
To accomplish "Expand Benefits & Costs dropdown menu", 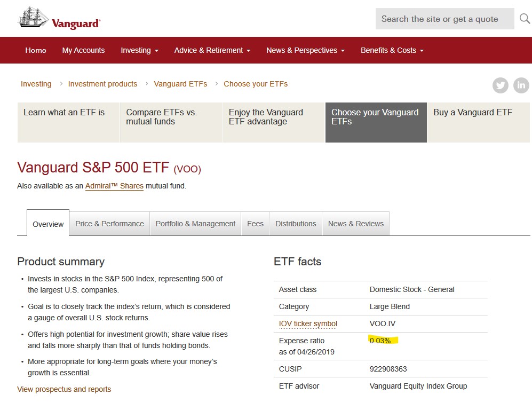I will [392, 50].
